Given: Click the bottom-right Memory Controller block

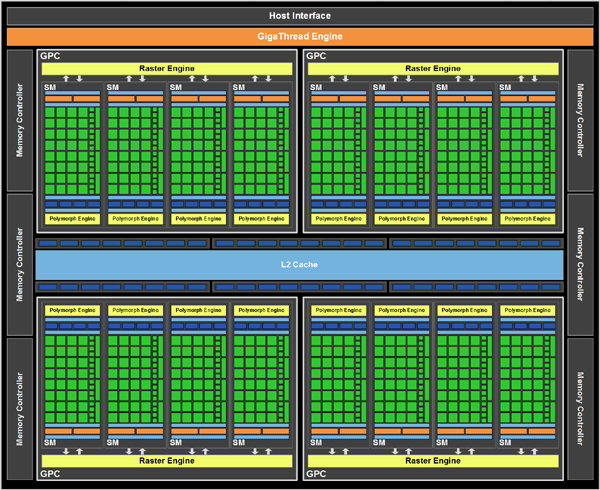Looking at the screenshot, I should pyautogui.click(x=580, y=409).
